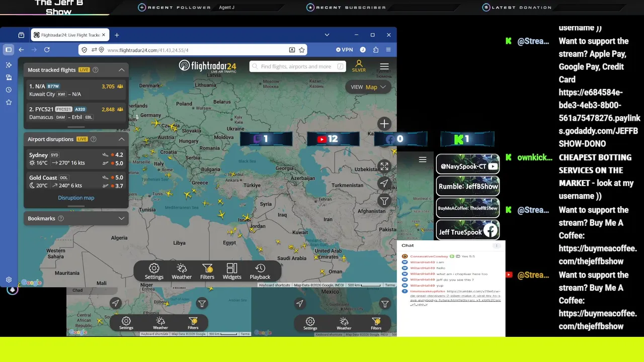The width and height of the screenshot is (644, 362).
Task: Open Settings in the main map toolbar
Action: [154, 271]
